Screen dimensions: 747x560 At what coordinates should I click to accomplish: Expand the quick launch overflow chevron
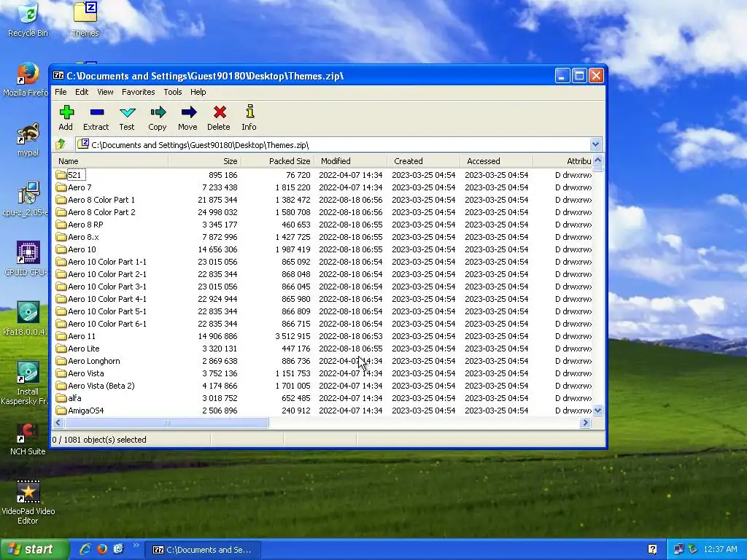coord(136,545)
